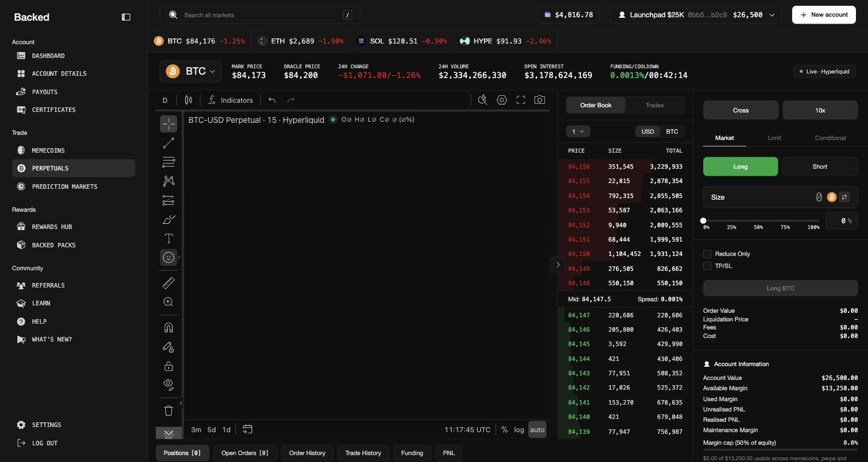Open the 10x leverage selector

pyautogui.click(x=820, y=110)
